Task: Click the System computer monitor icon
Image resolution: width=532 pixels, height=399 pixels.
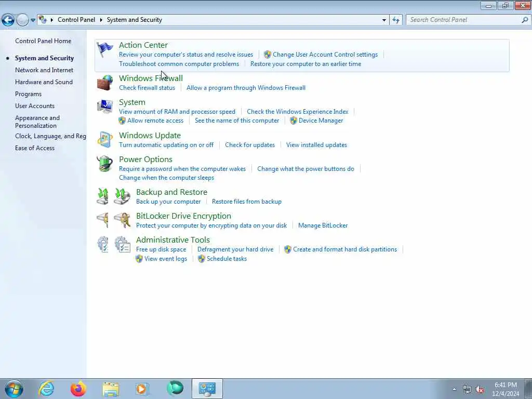Action: [x=105, y=107]
